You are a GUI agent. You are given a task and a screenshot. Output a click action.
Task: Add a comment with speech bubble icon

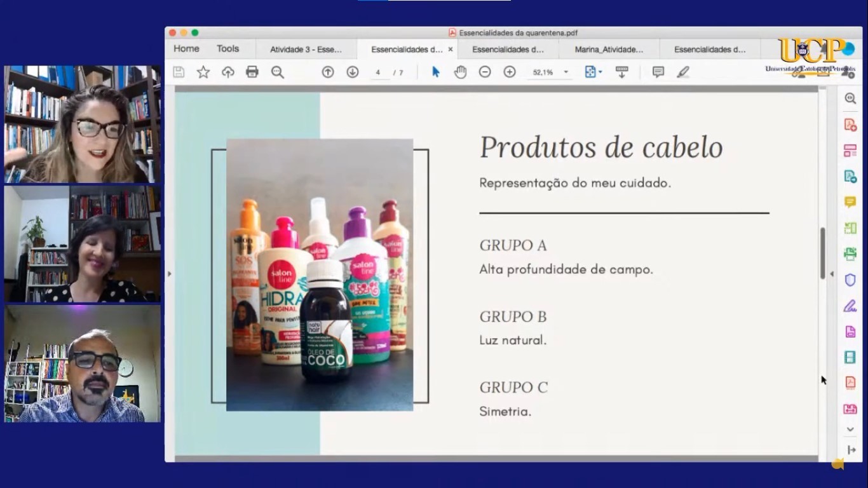(658, 72)
